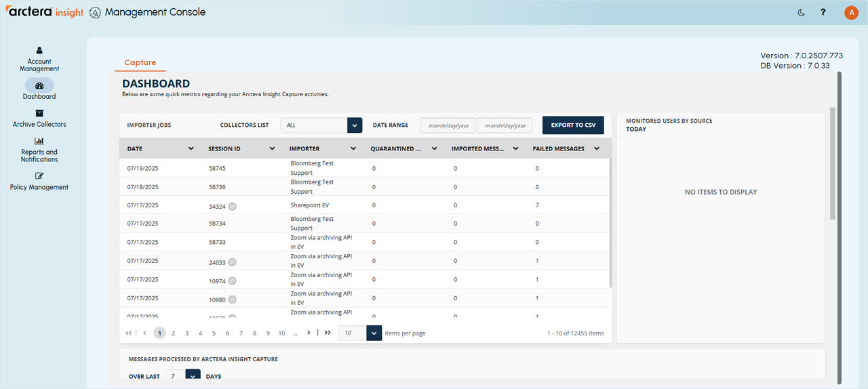Go to page 3

pos(186,333)
